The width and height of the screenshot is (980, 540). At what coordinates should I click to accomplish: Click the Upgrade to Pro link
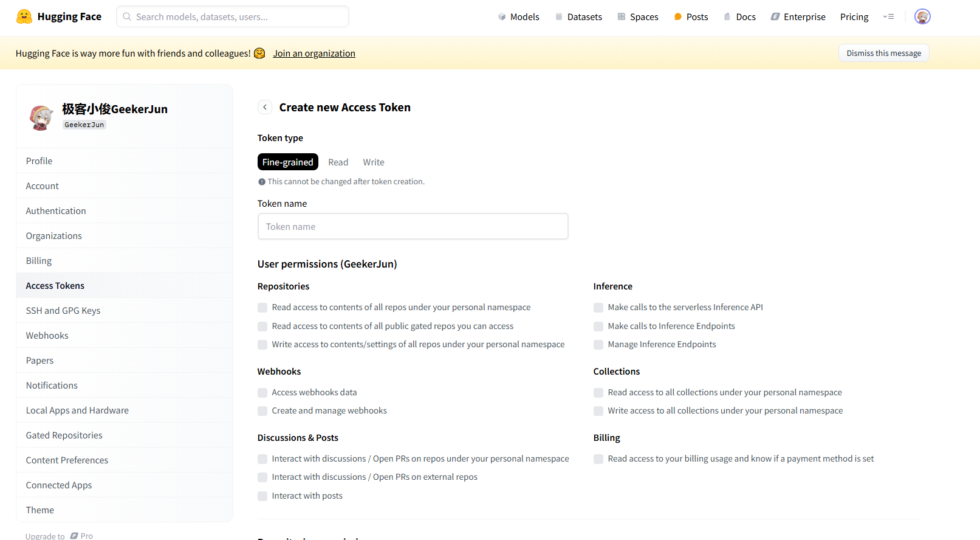click(59, 536)
